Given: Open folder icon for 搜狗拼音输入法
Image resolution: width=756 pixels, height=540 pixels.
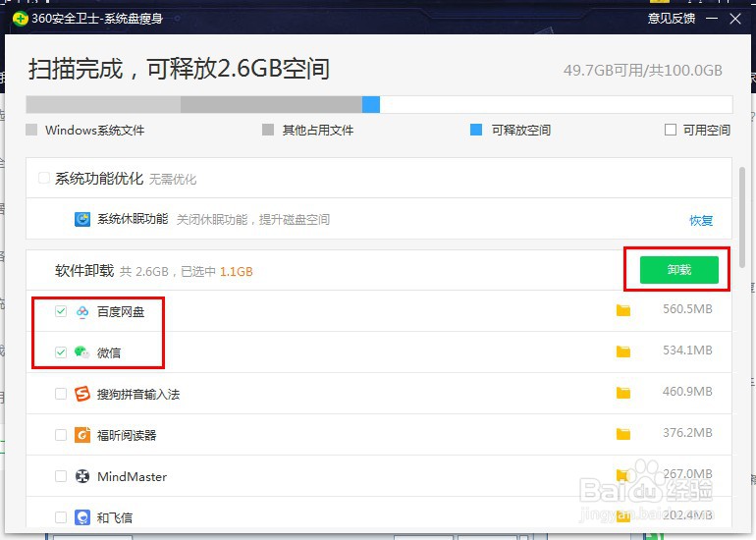Looking at the screenshot, I should 623,393.
